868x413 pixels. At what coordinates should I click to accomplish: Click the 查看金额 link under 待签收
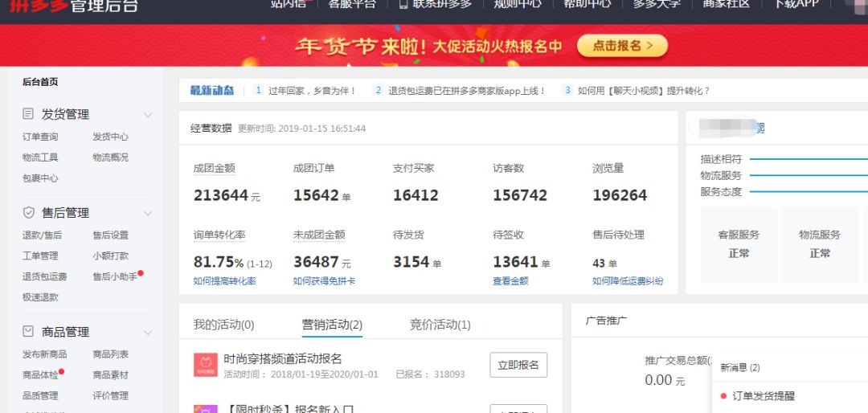coord(510,281)
